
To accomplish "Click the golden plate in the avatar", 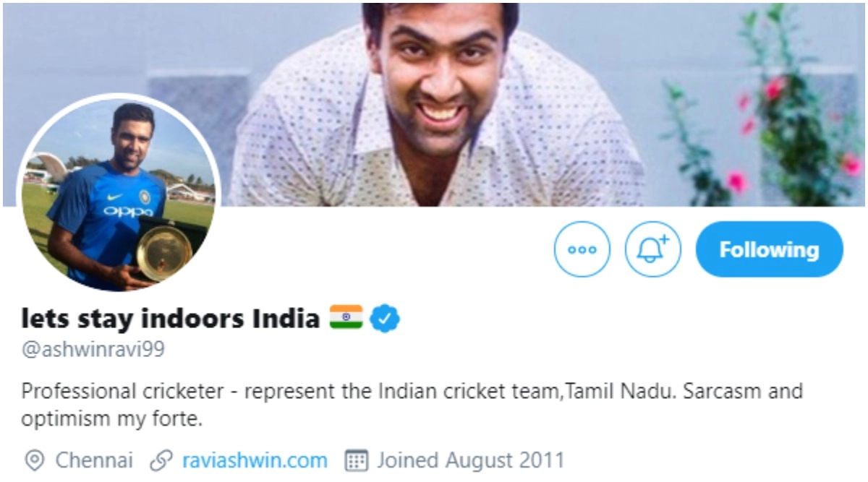I will [x=164, y=252].
